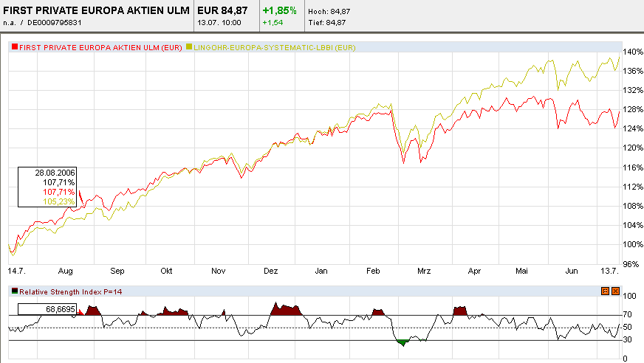The height and width of the screenshot is (363, 644).
Task: Click the green oversold RSI area in February
Action: (402, 342)
